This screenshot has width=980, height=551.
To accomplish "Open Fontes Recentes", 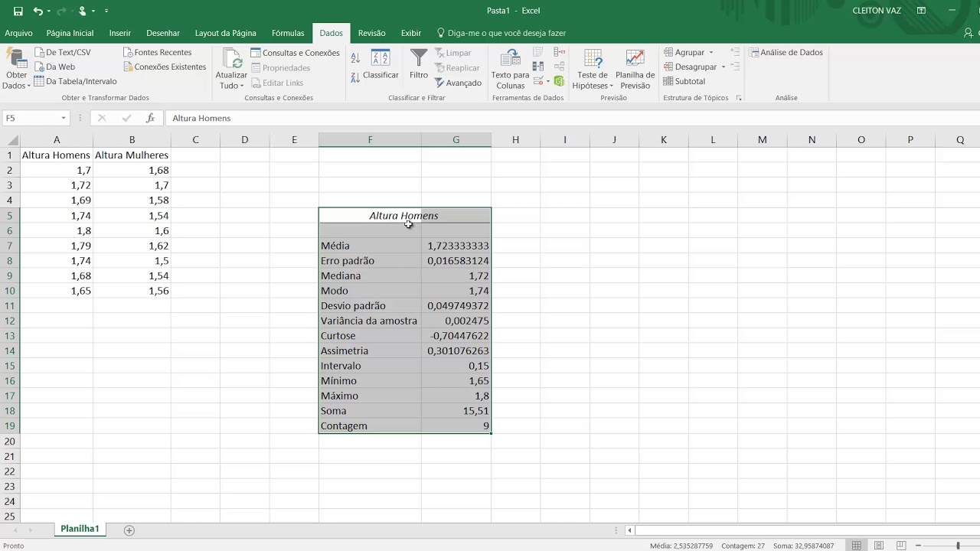I will point(157,52).
